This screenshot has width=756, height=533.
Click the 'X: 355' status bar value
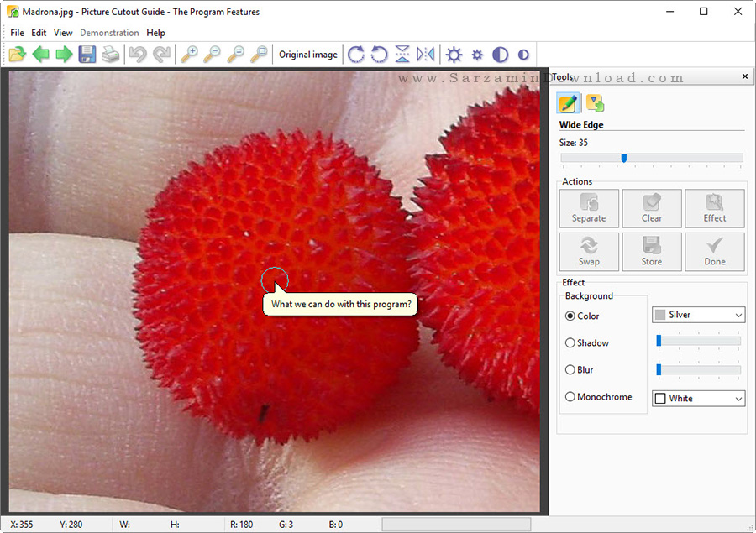click(x=22, y=525)
